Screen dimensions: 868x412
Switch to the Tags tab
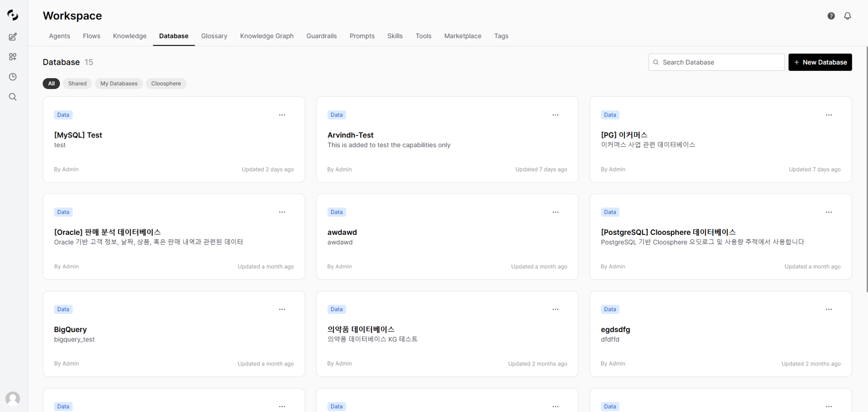[x=501, y=36]
